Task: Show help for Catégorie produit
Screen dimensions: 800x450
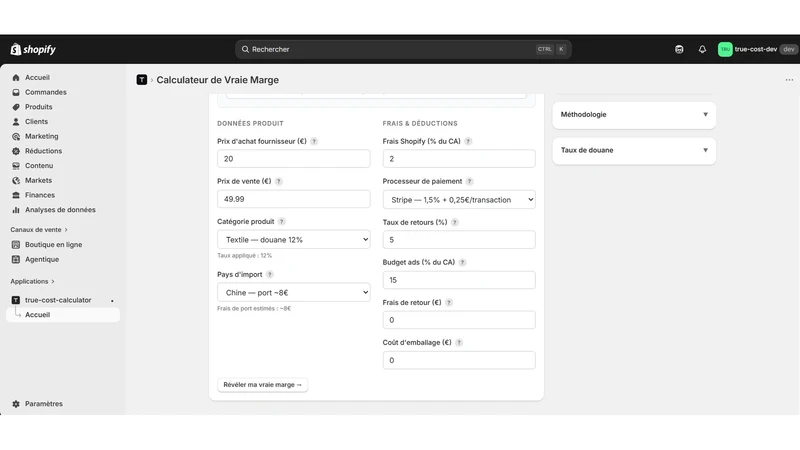Action: point(282,221)
